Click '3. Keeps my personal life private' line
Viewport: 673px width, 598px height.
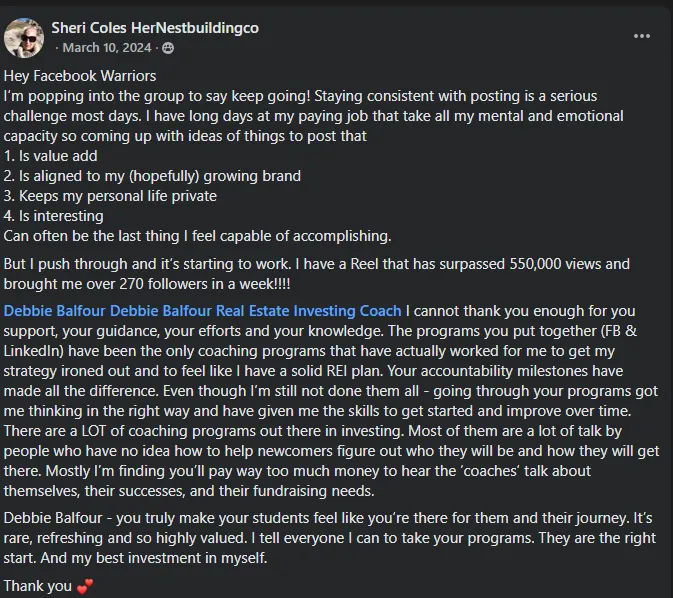point(110,196)
